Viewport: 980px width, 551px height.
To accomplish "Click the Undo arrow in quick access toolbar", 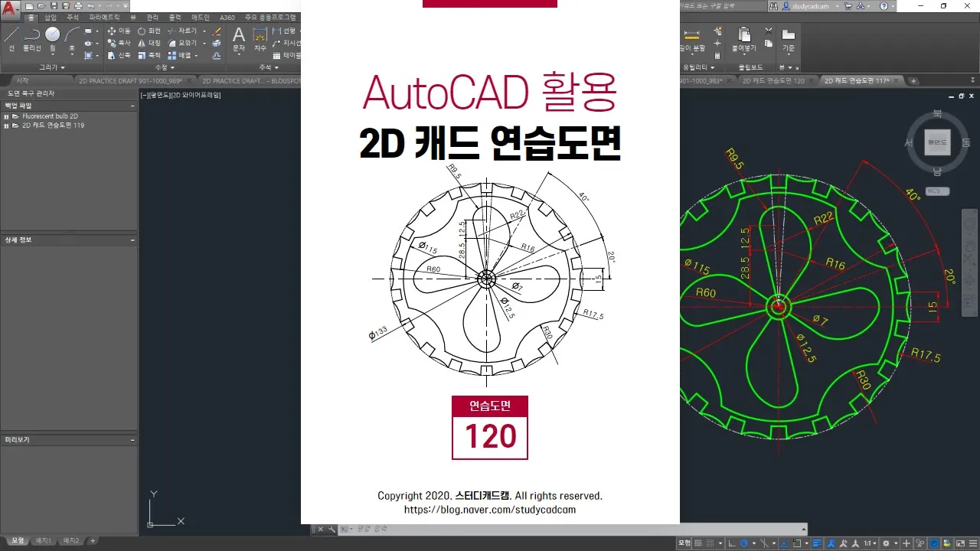I will pos(90,5).
